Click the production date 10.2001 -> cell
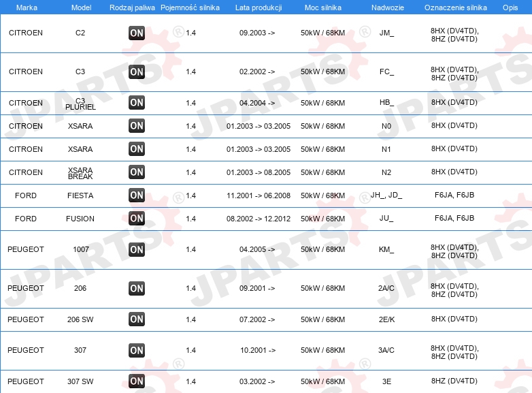 [258, 350]
